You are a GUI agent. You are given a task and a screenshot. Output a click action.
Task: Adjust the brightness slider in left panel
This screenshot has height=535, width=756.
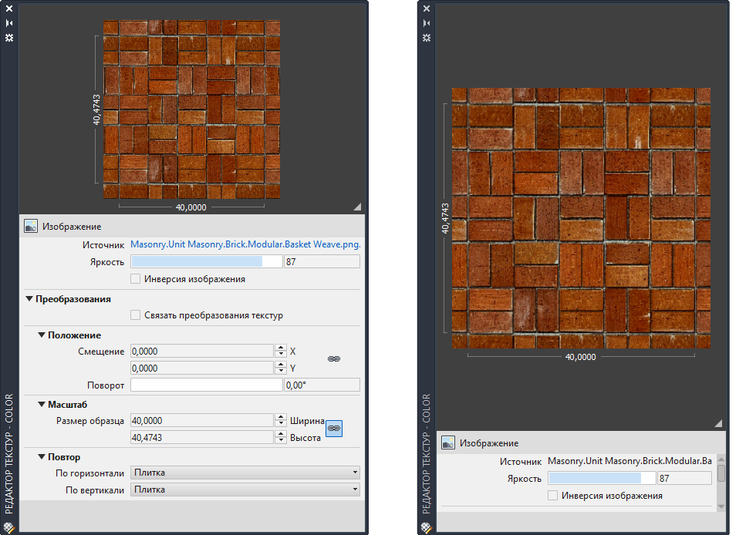click(207, 261)
